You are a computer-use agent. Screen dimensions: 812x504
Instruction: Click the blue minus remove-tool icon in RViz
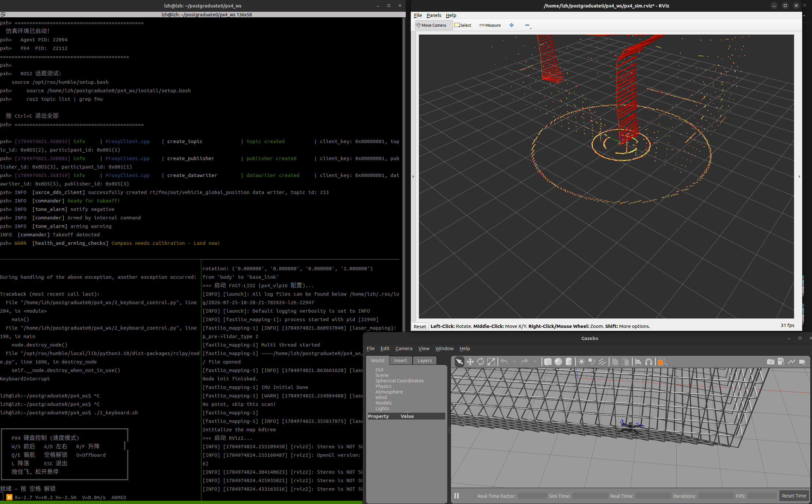(x=527, y=25)
